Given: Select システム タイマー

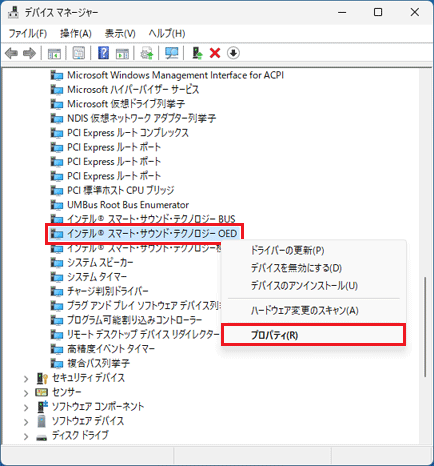Looking at the screenshot, I should click(x=97, y=277).
